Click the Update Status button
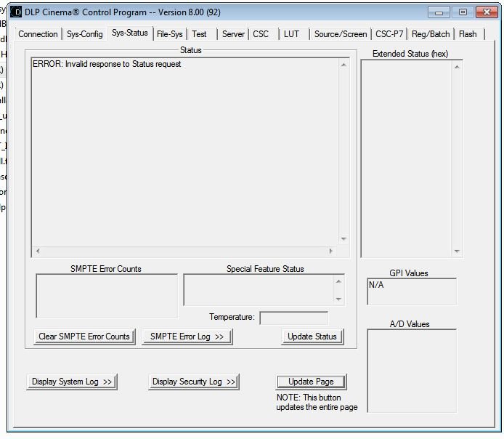This screenshot has height=439, width=504. pos(312,337)
